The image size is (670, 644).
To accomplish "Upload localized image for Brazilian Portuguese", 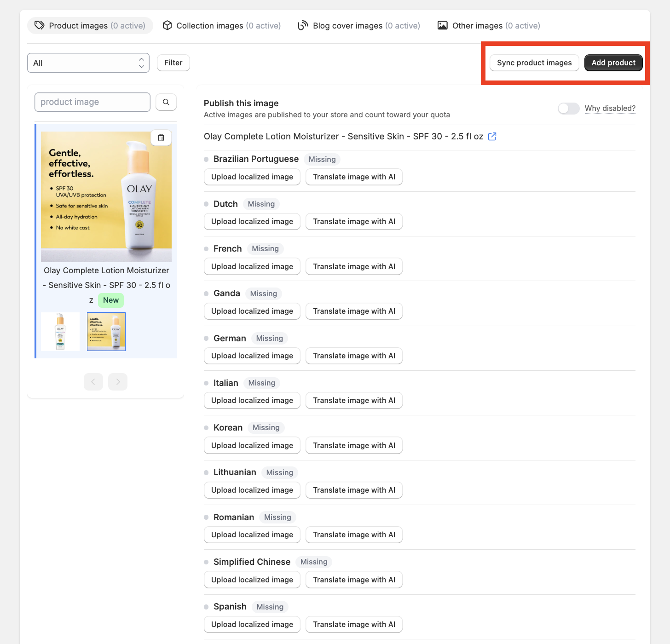I will (252, 177).
